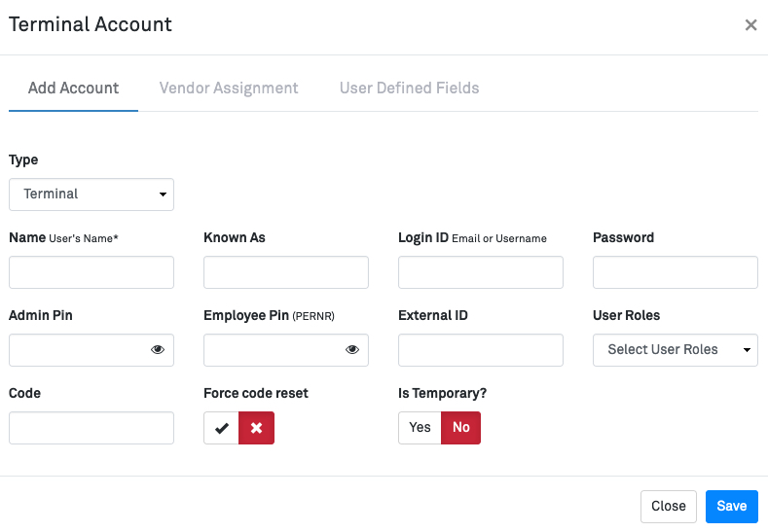Reveal Employee Pin with eye icon

click(352, 350)
